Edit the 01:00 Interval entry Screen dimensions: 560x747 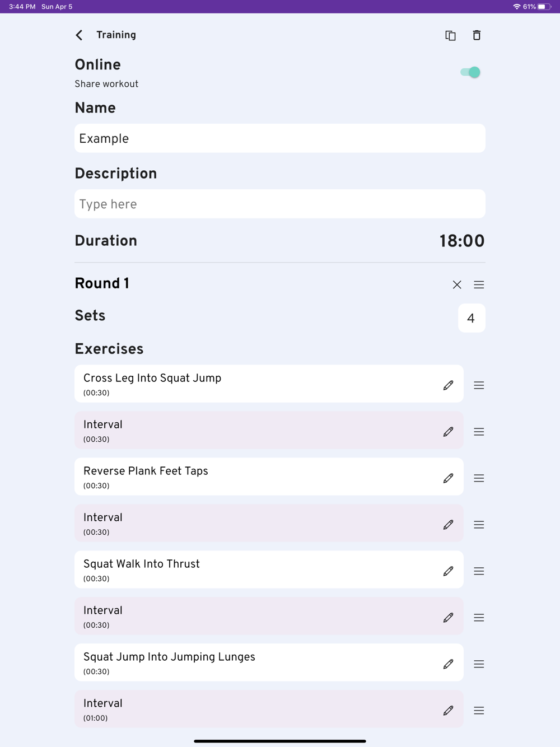click(x=448, y=711)
